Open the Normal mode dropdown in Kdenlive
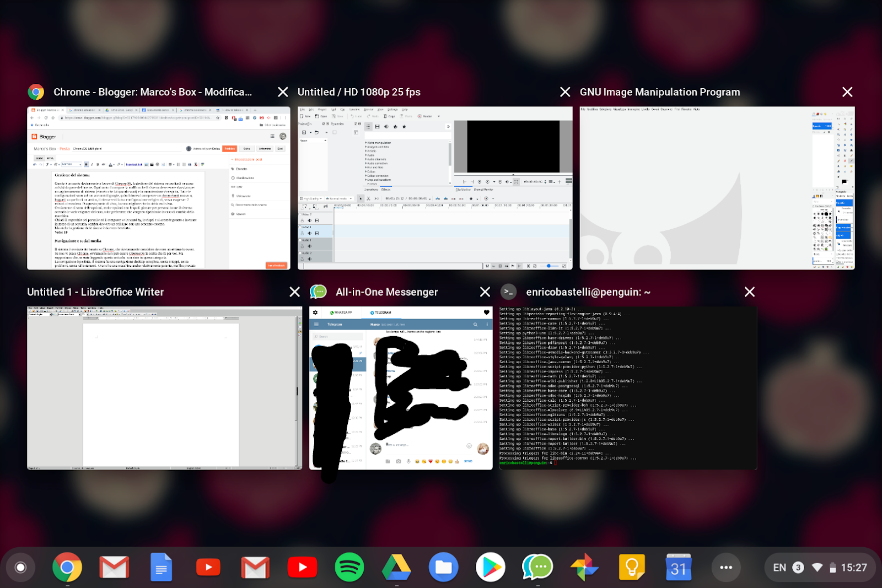The width and height of the screenshot is (882, 588). click(340, 199)
